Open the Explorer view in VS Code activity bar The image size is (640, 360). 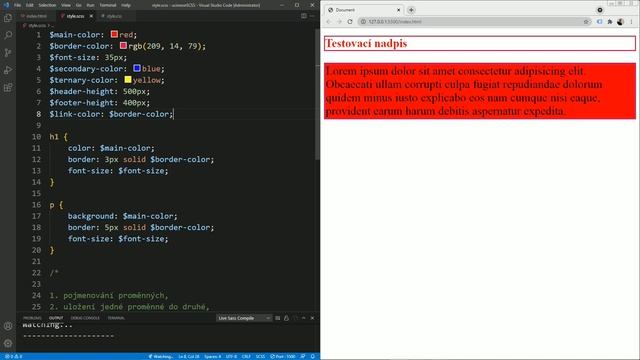point(8,18)
